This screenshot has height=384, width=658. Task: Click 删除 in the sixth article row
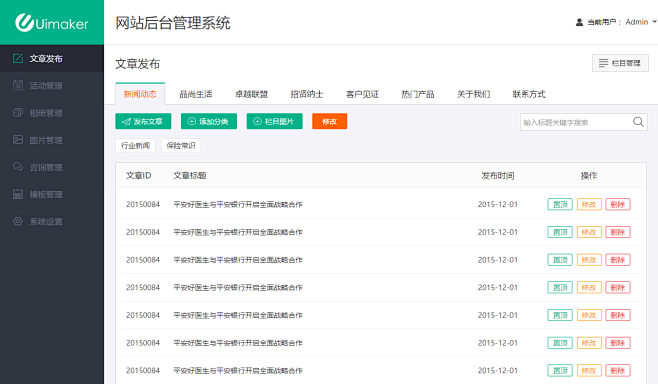(x=618, y=343)
